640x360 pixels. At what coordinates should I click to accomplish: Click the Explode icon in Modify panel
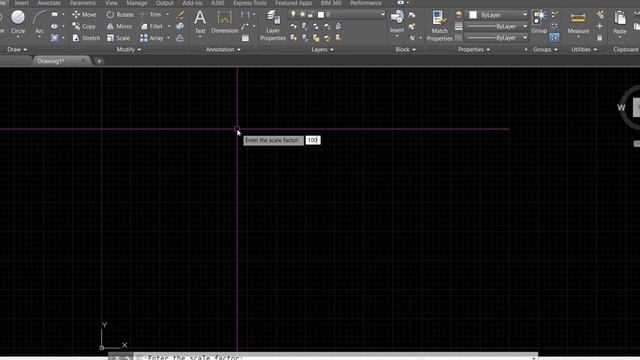[180, 27]
